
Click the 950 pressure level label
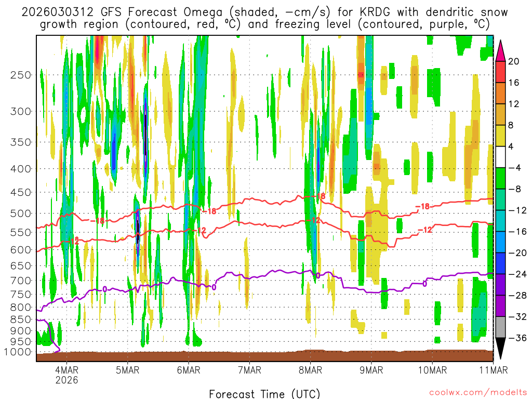point(21,342)
